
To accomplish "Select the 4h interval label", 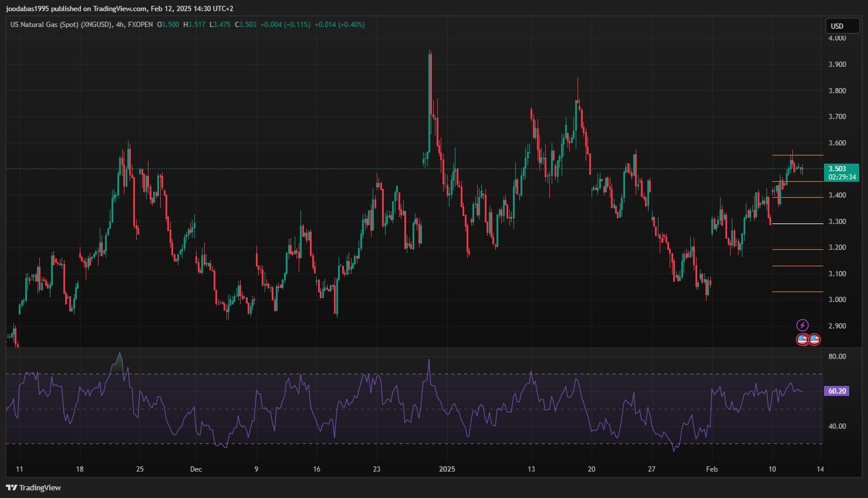I will point(120,25).
